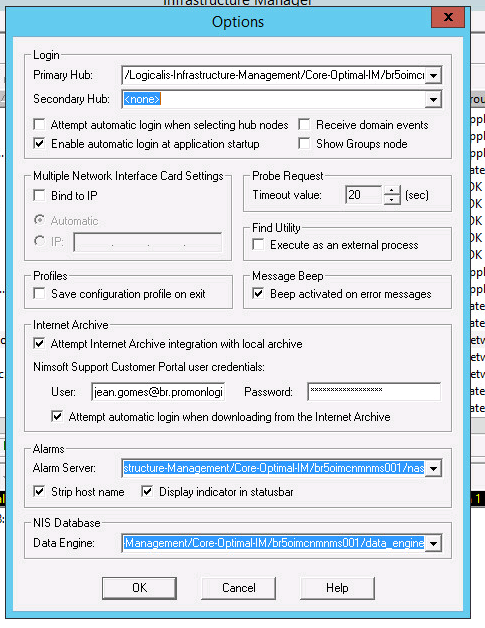Screen dimensions: 485x628
Task: Uncheck the Strip host name option
Action: click(39, 491)
